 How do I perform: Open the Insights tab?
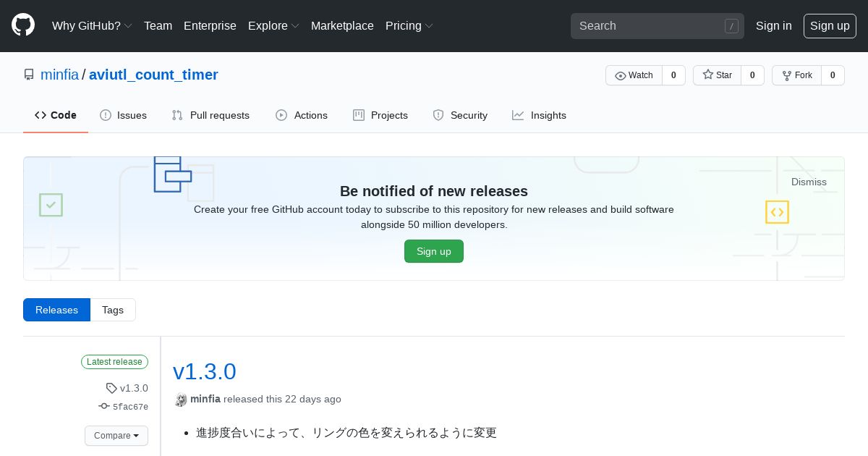coord(539,115)
